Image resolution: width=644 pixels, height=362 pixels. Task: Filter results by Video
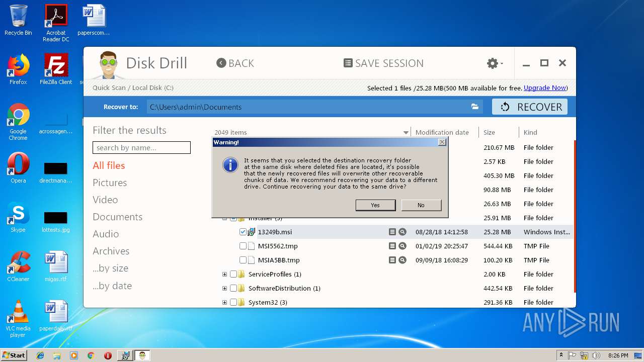pos(105,200)
